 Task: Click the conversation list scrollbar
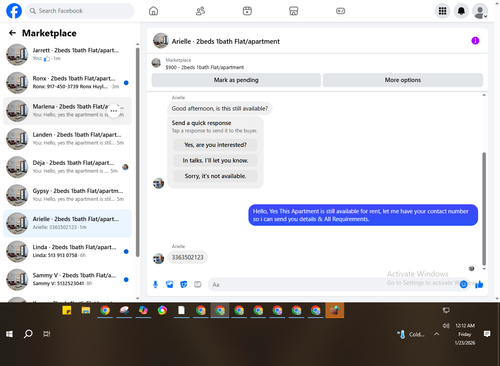[x=138, y=152]
